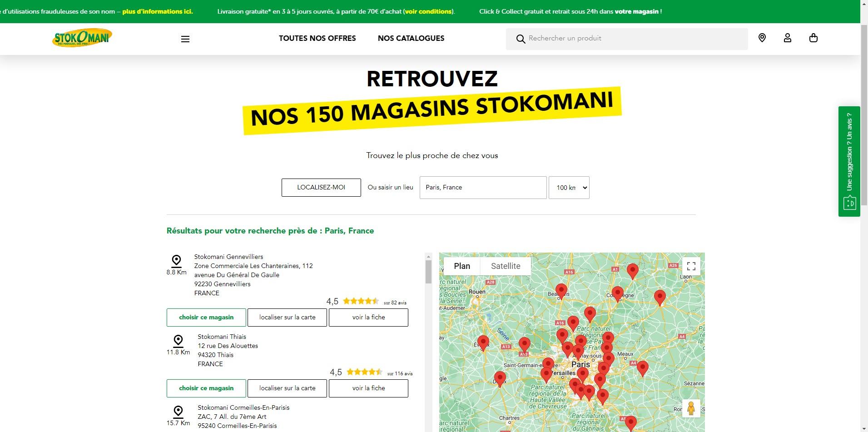Click the search magnifier icon
Viewport: 868px width, 432px height.
pos(521,39)
